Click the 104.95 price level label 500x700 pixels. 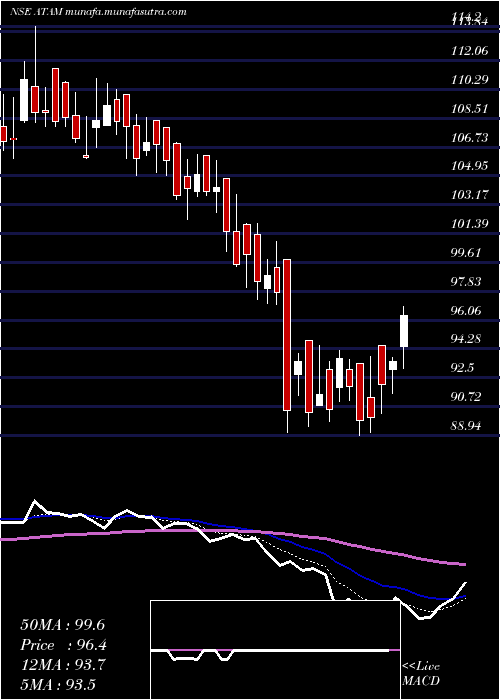470,167
